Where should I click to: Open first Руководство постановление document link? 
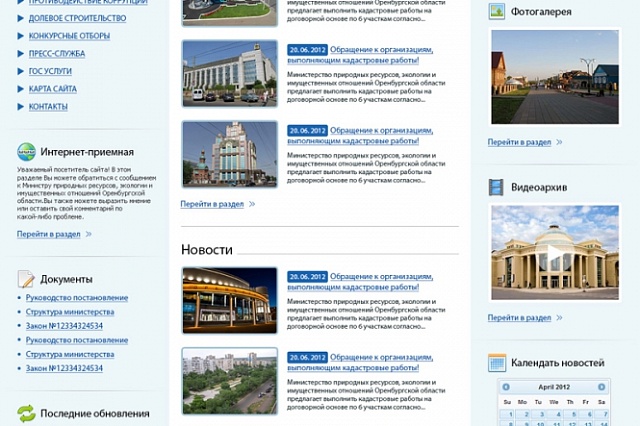point(77,298)
